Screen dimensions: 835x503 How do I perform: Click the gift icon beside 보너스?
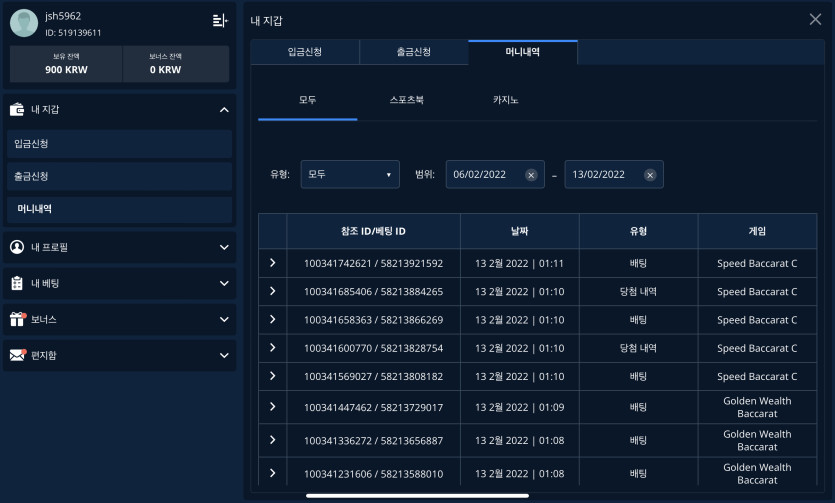point(17,319)
